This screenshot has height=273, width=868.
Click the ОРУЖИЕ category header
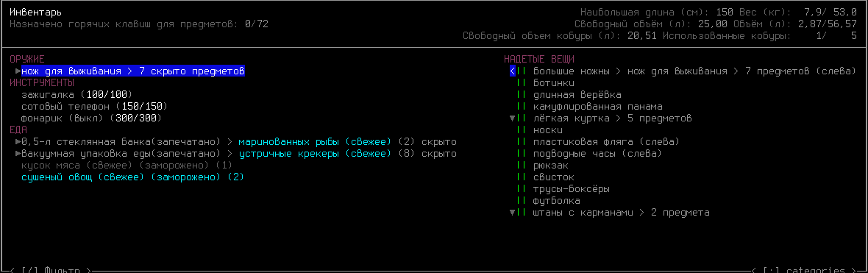tap(27, 60)
